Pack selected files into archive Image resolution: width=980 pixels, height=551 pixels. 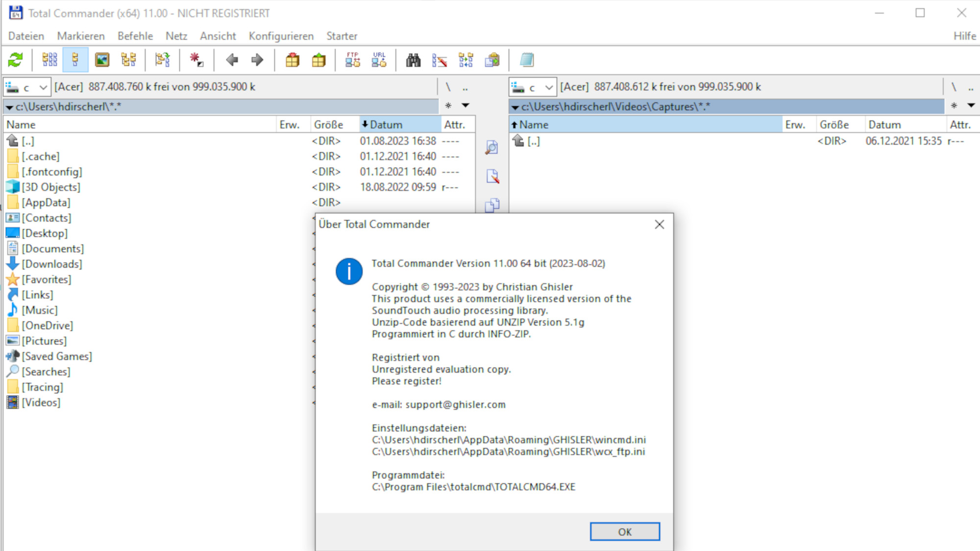(293, 60)
